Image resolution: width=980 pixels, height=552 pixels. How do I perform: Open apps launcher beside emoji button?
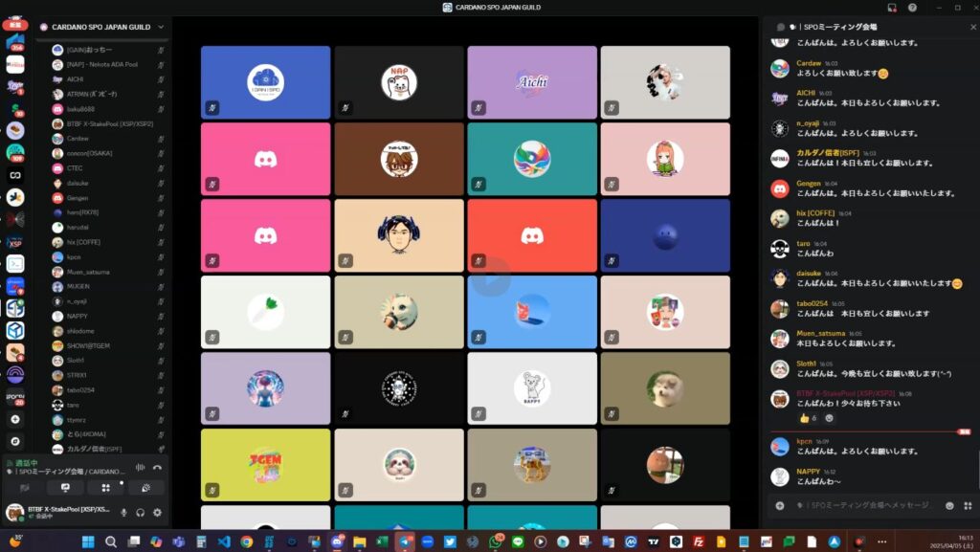pos(969,505)
